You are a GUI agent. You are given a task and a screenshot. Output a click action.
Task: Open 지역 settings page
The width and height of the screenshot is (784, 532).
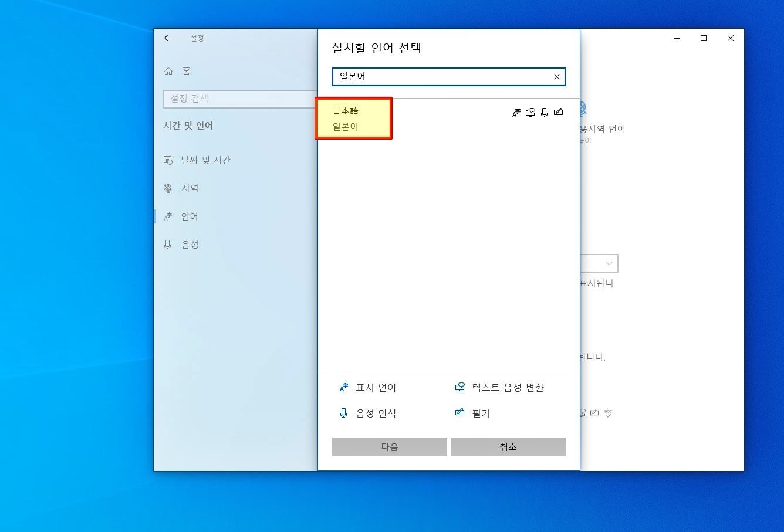point(190,188)
